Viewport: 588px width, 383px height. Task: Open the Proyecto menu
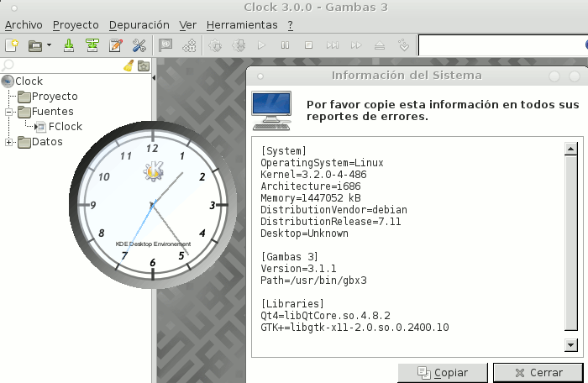point(76,25)
